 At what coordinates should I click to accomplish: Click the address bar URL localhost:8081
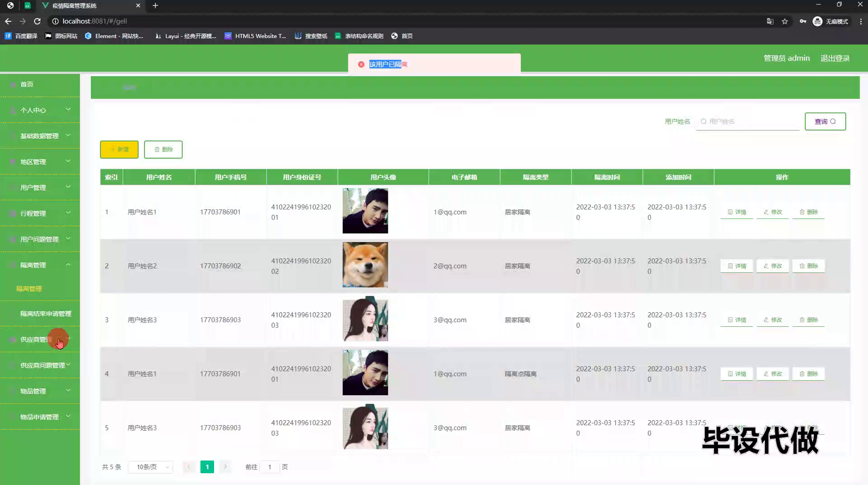click(94, 21)
